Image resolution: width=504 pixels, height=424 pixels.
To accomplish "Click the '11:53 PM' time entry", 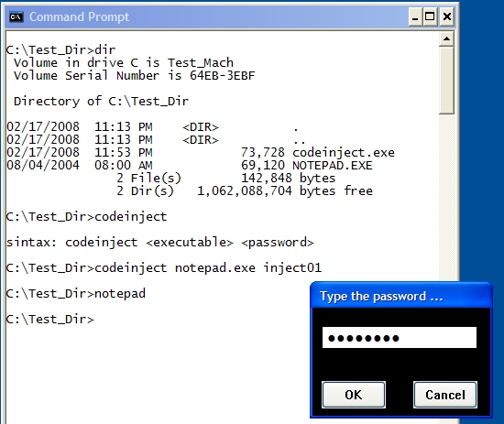I will 124,153.
